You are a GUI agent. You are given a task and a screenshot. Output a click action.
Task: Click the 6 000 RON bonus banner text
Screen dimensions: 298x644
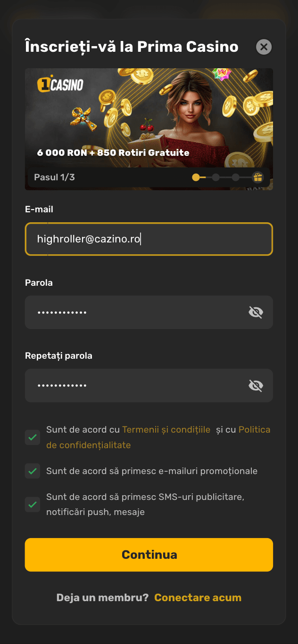click(113, 153)
